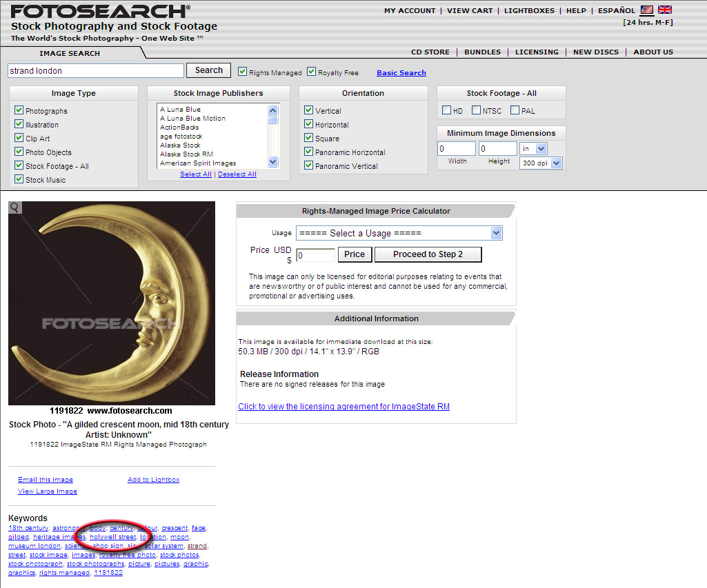The image size is (707, 588).
Task: Click the magnifier icon on the moon image
Action: (x=15, y=207)
